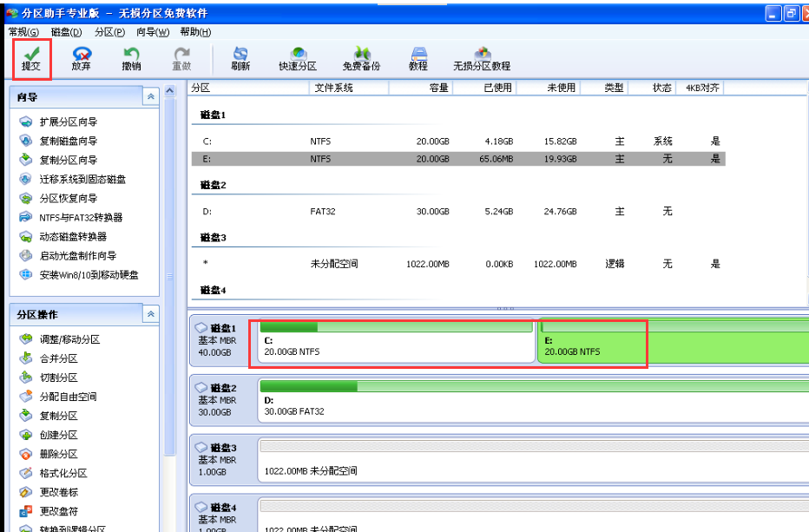Select C: 20.00GB NTFS block in disk map
The image size is (809, 532).
click(x=396, y=341)
